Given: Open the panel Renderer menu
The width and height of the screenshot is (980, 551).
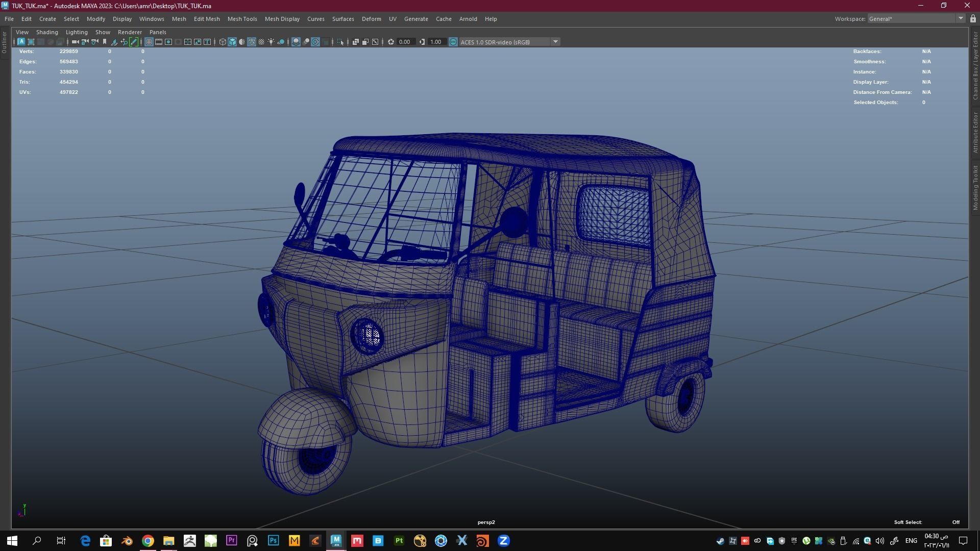Looking at the screenshot, I should point(130,32).
